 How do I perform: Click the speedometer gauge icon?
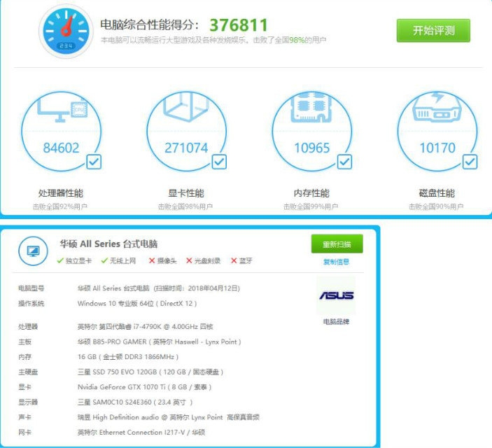66,31
